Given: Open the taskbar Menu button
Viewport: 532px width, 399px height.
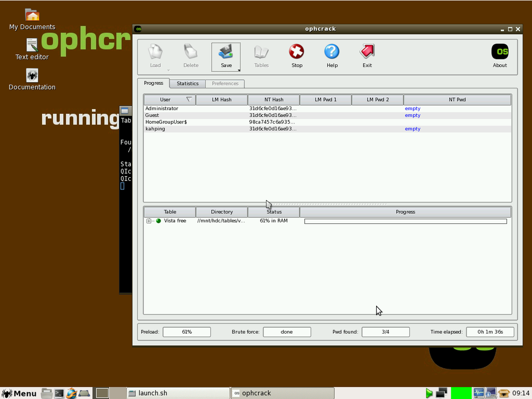Looking at the screenshot, I should pos(20,393).
